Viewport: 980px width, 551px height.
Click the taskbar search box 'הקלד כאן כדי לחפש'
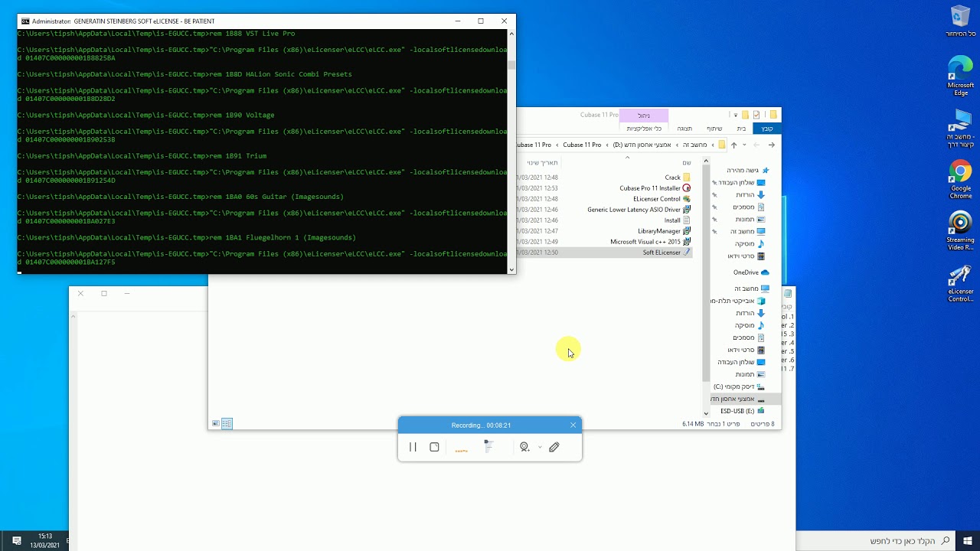[877, 540]
